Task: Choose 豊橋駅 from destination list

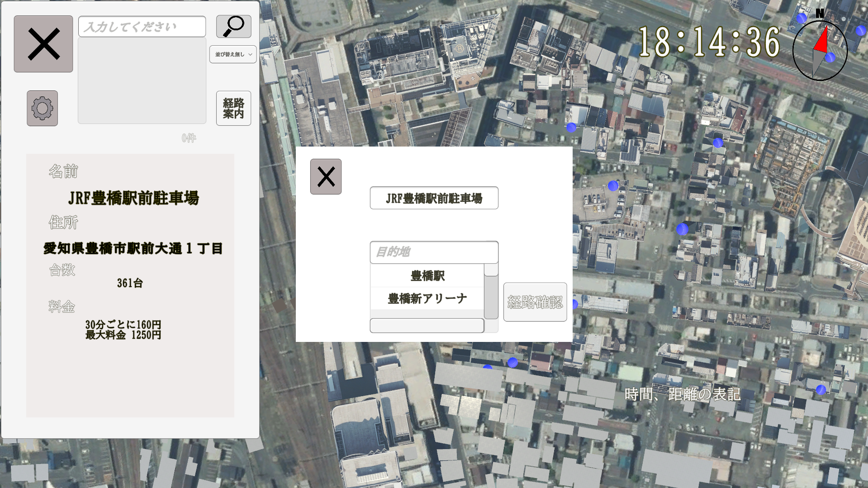Action: 427,276
